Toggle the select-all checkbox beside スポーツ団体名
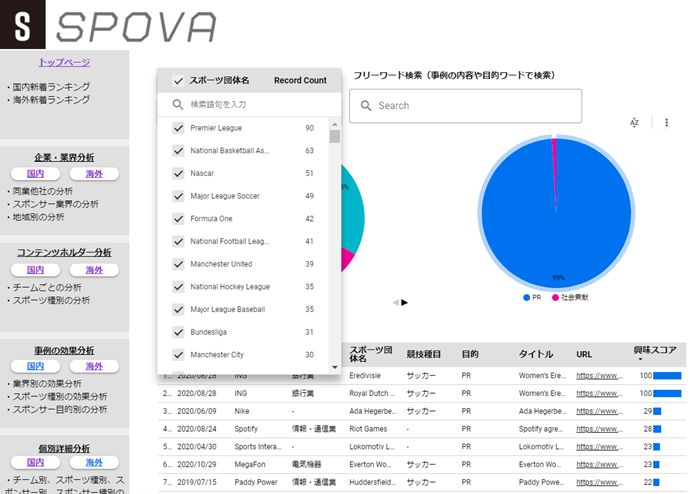Screen dimensions: 690x494 click(x=178, y=81)
